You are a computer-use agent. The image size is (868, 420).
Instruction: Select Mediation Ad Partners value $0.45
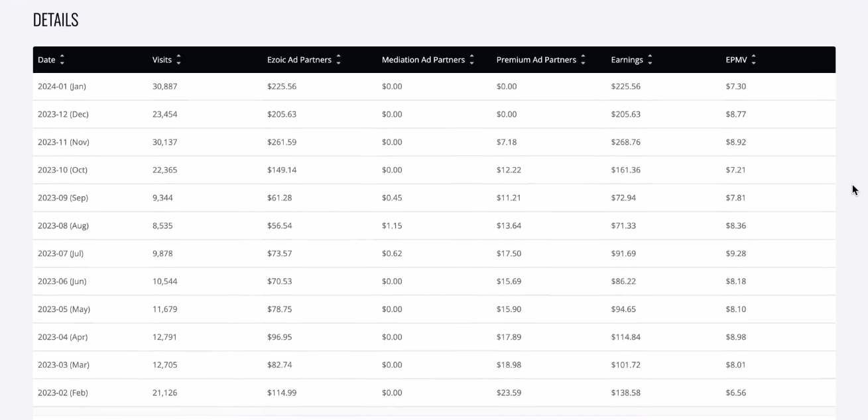[x=392, y=198]
